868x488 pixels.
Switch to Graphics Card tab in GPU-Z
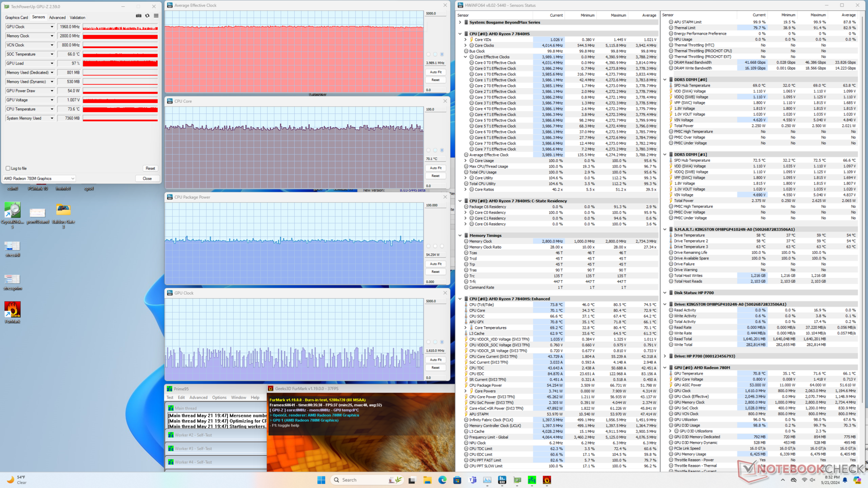coord(16,18)
